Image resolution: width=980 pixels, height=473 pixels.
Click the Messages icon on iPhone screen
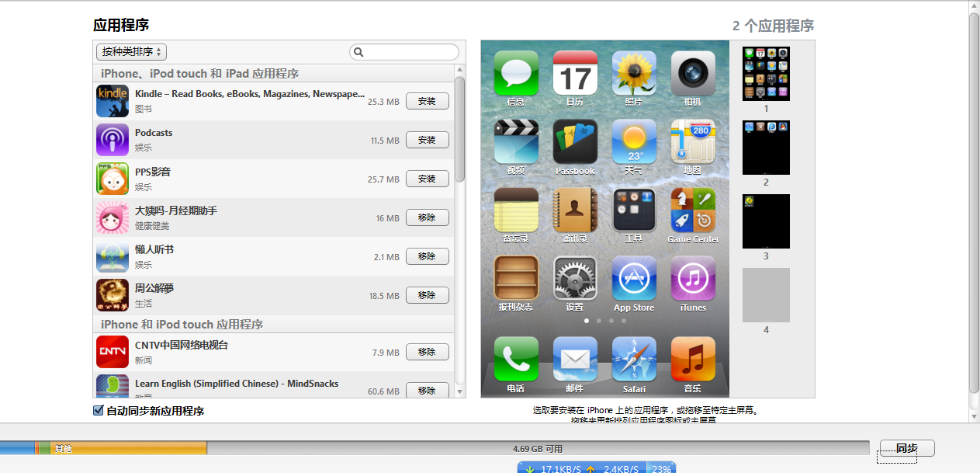[x=516, y=74]
